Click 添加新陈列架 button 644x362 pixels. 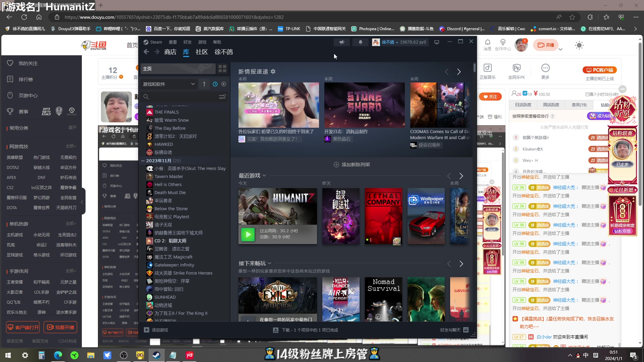point(352,165)
